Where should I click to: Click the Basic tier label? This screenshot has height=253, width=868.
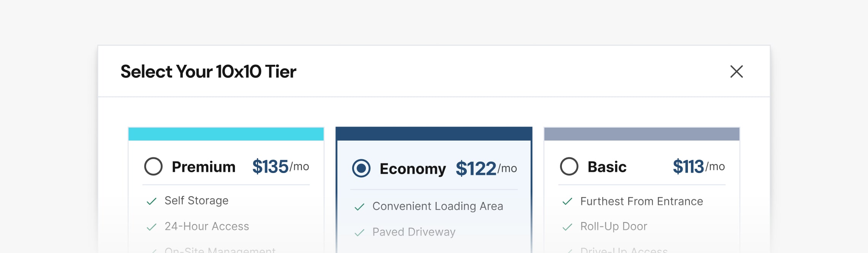(x=607, y=167)
